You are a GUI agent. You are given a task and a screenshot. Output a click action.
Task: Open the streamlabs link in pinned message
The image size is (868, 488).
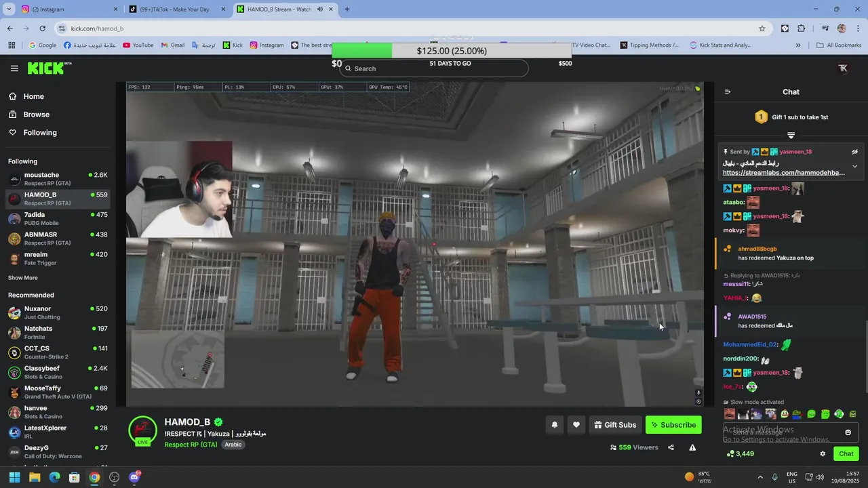784,173
